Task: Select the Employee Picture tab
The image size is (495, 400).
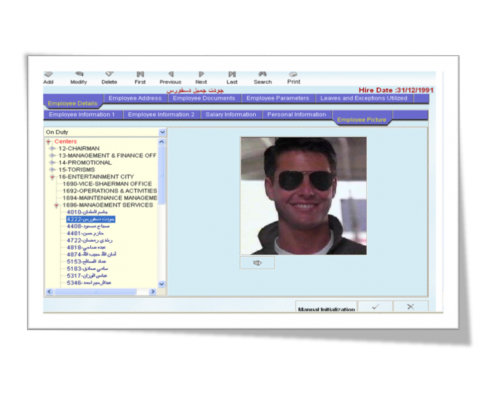Action: 362,119
